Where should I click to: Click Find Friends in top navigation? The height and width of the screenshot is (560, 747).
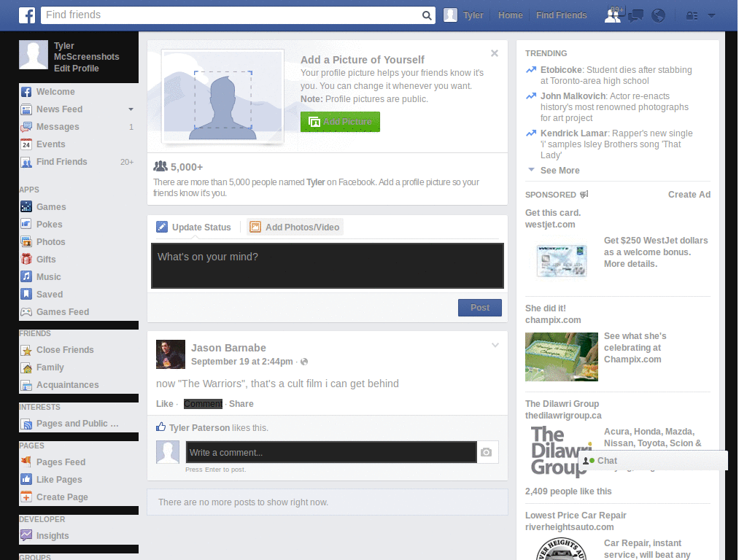pyautogui.click(x=561, y=15)
